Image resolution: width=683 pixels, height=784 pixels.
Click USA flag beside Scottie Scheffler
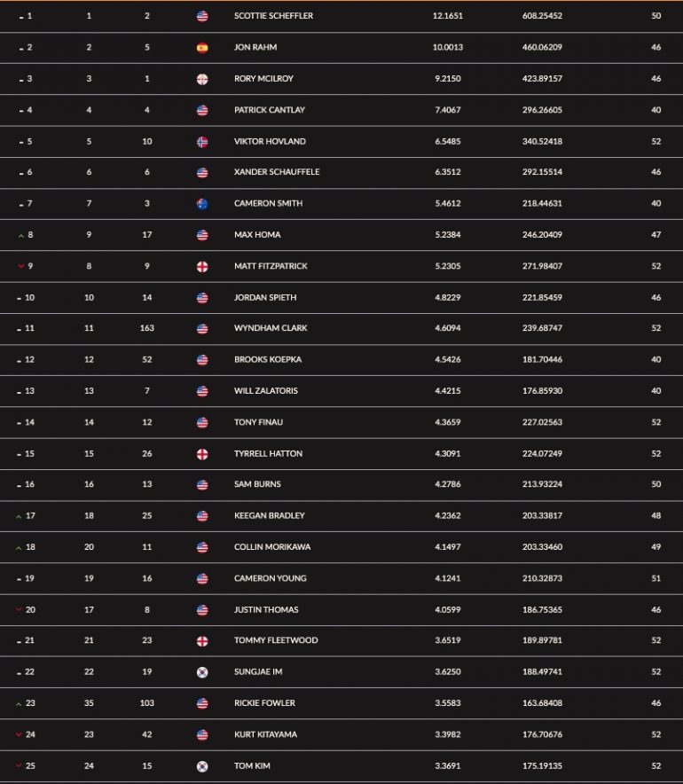pos(202,17)
